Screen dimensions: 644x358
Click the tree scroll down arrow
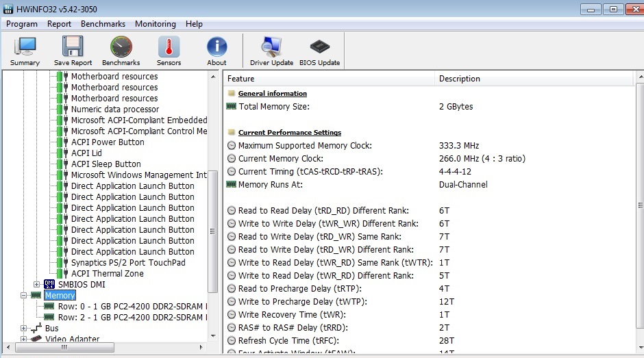[213, 336]
